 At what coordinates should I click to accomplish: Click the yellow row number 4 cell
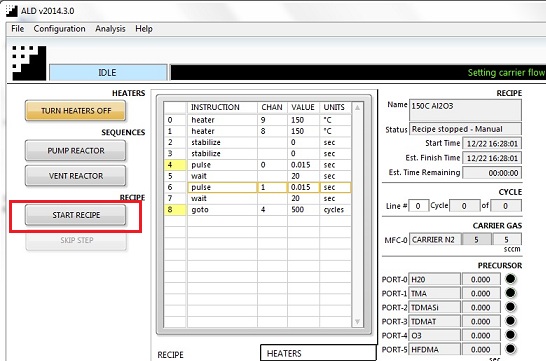[x=174, y=165]
